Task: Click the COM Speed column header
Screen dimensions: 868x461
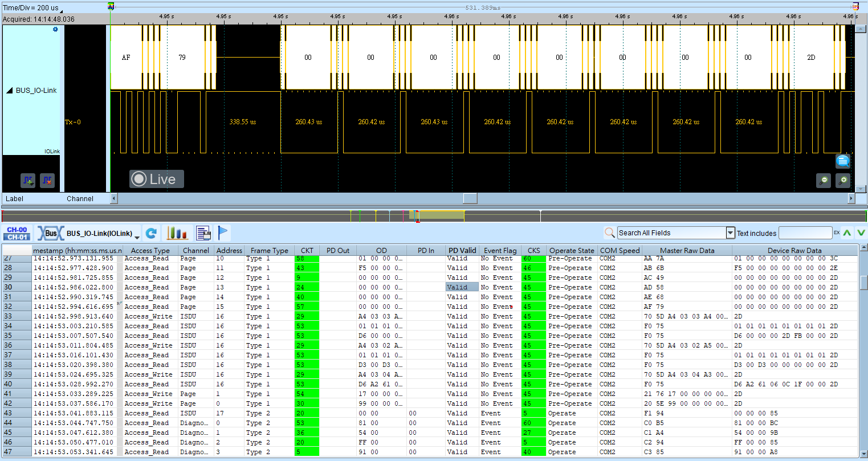Action: pyautogui.click(x=620, y=251)
